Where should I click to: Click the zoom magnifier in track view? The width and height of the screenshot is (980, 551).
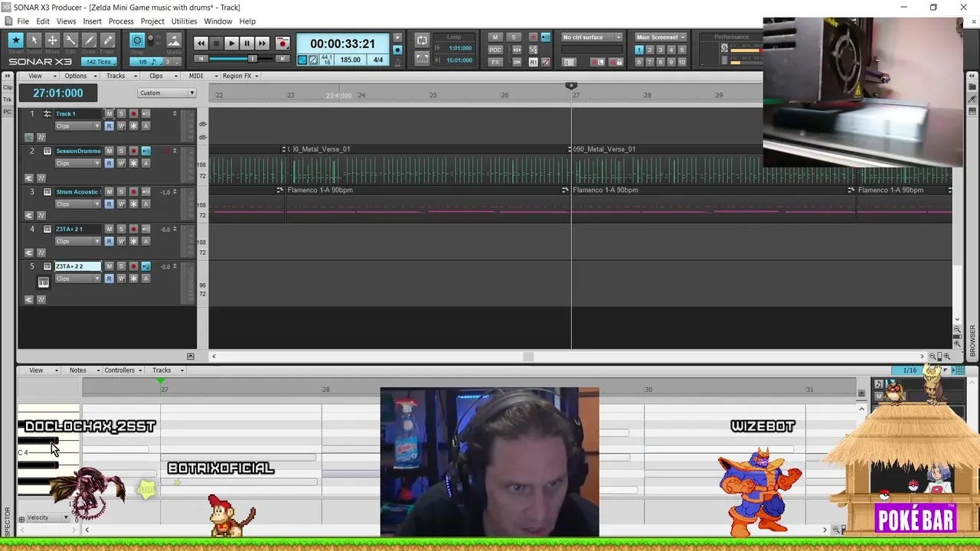coord(947,356)
